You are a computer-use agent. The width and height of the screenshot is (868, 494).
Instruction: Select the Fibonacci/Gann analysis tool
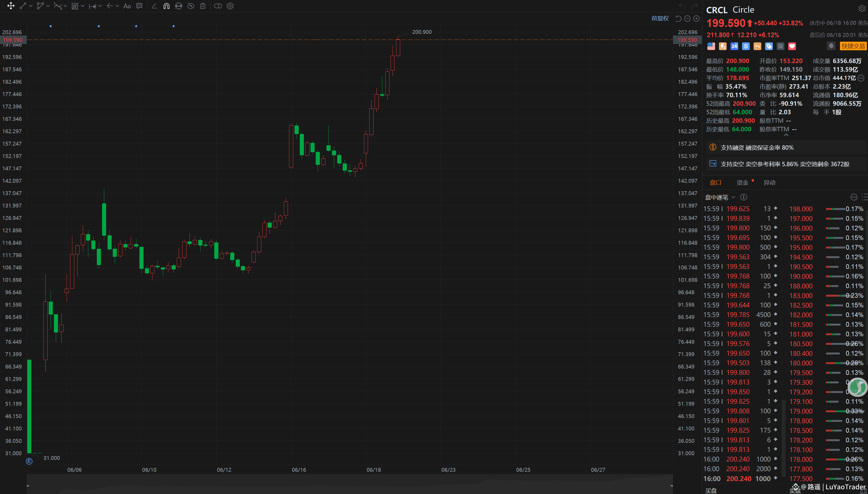coord(75,6)
